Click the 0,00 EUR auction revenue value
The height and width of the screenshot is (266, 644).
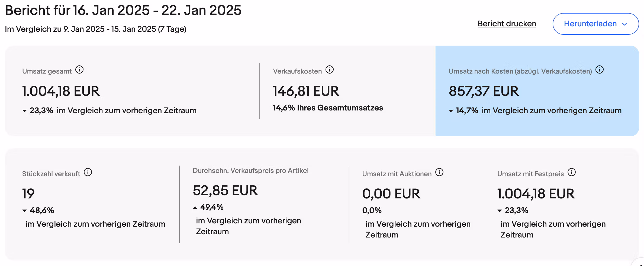click(391, 194)
